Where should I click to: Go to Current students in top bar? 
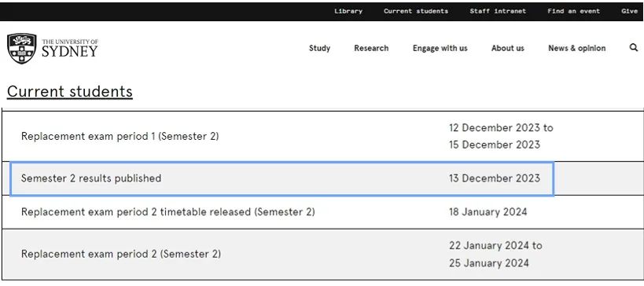tap(416, 11)
